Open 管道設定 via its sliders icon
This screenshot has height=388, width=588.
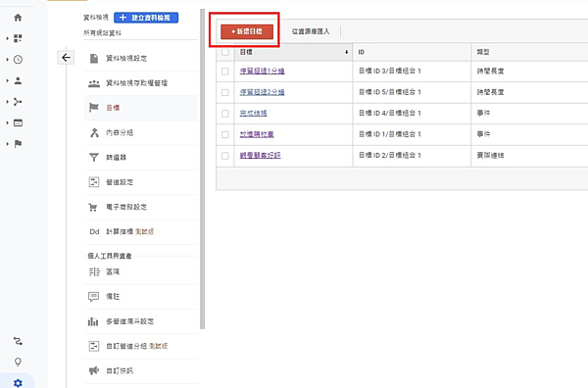[x=94, y=182]
